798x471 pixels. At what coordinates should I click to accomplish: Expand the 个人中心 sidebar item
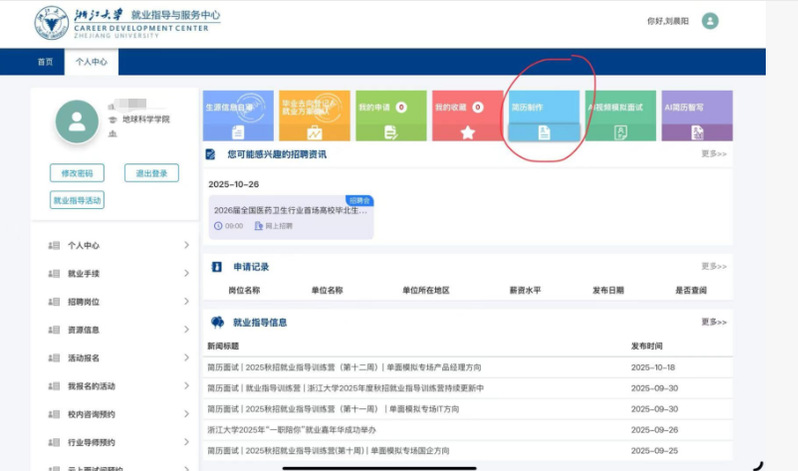[118, 246]
